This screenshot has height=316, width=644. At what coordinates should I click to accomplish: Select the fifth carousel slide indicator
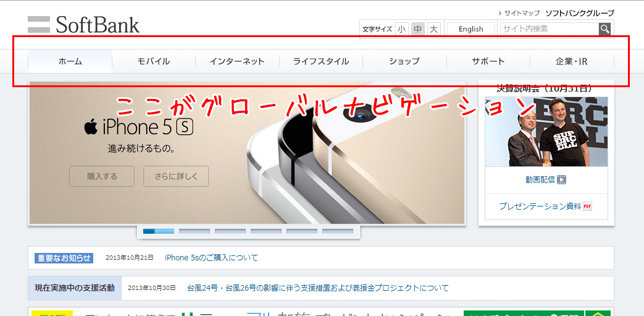pos(302,231)
